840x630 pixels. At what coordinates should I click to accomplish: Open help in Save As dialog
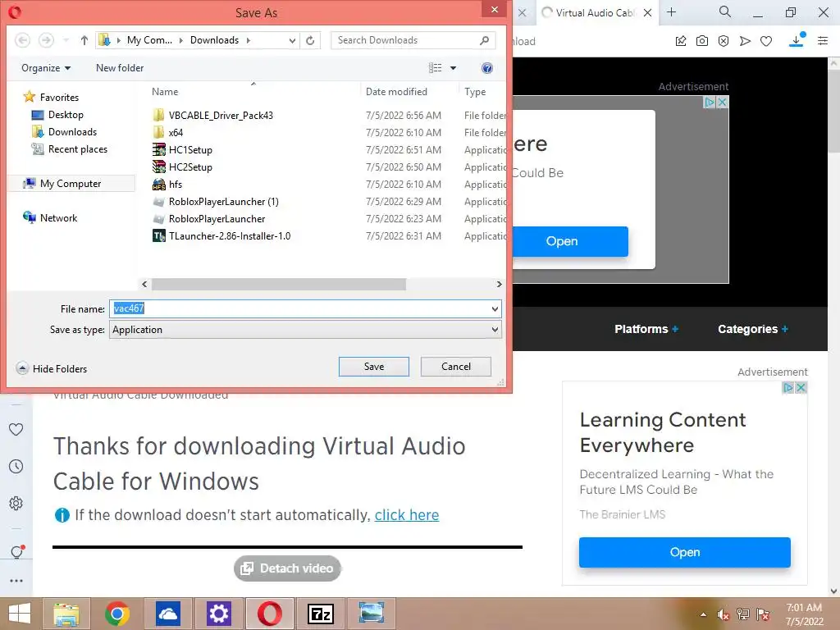pos(487,68)
